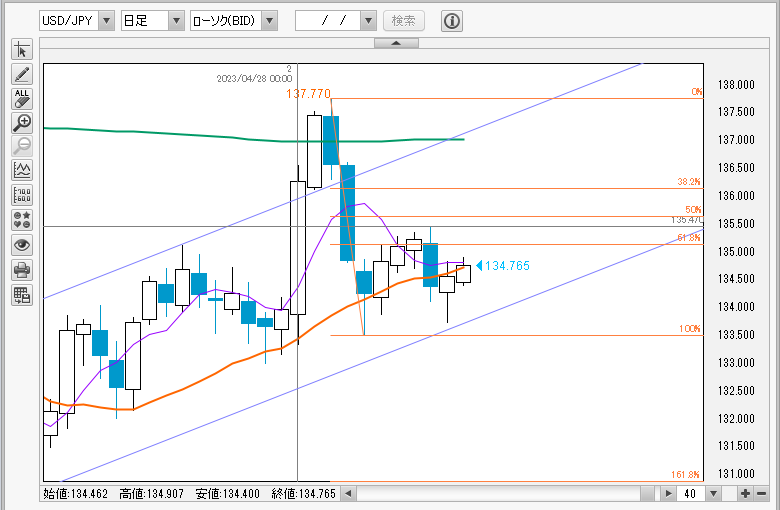The height and width of the screenshot is (510, 780).
Task: Click the 131.000 price axis label
Action: pyautogui.click(x=736, y=474)
